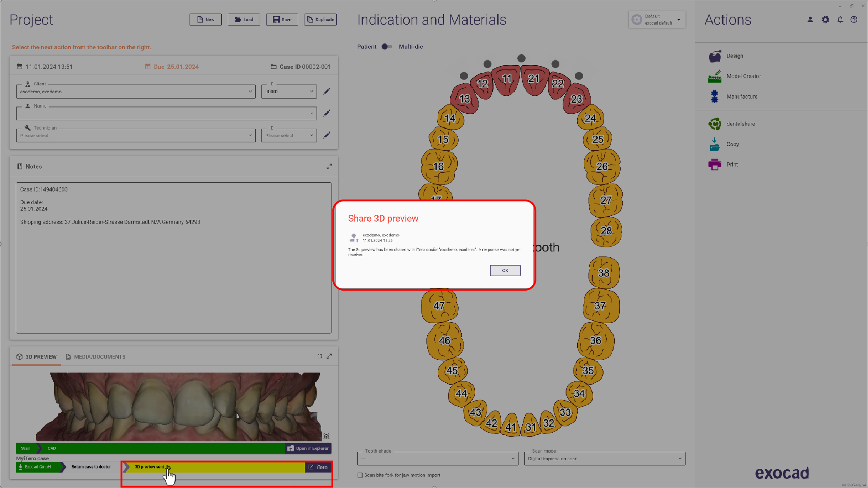Switch to the MEDIA/DOCUMENTS tab
This screenshot has width=868, height=488.
pyautogui.click(x=95, y=357)
